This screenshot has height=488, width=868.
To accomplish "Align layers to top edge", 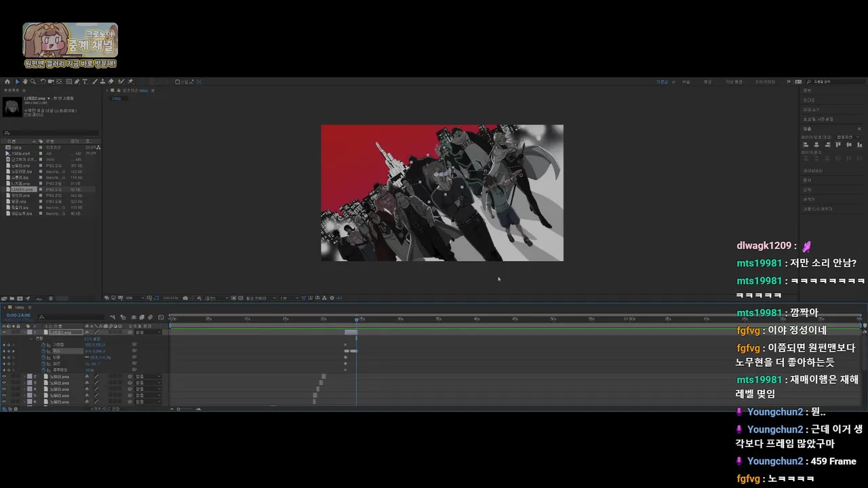I will point(837,144).
